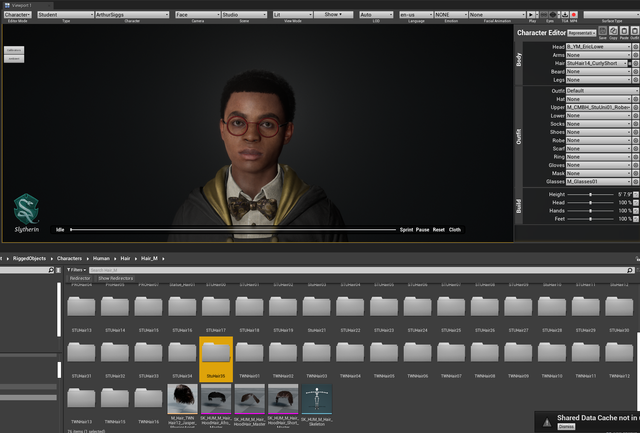The height and width of the screenshot is (433, 640).
Task: Click the Height slider handle
Action: pos(590,195)
